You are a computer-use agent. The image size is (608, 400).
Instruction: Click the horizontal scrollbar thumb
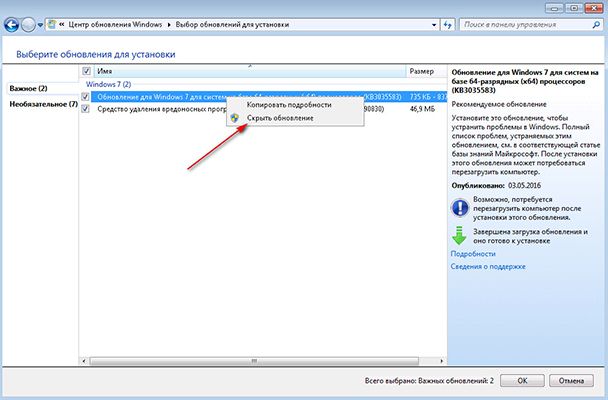[x=254, y=361]
